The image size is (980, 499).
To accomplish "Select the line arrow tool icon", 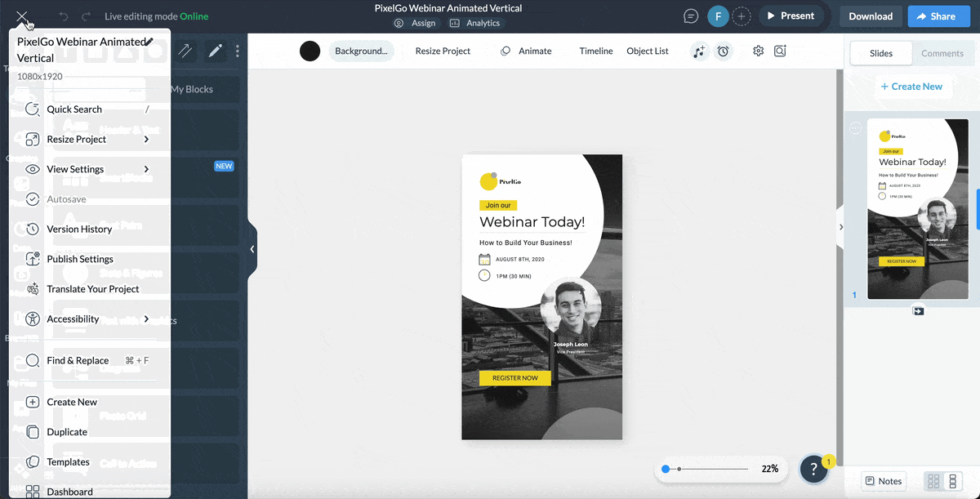I will coord(186,51).
